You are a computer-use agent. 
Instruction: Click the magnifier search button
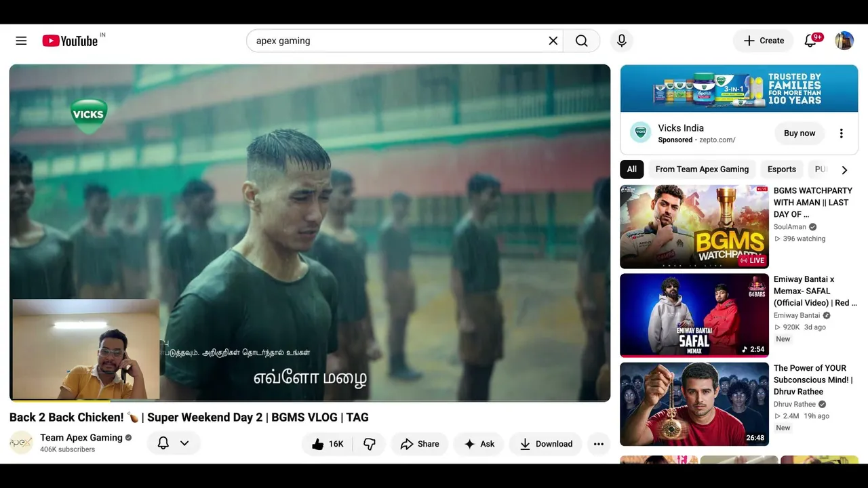tap(582, 41)
